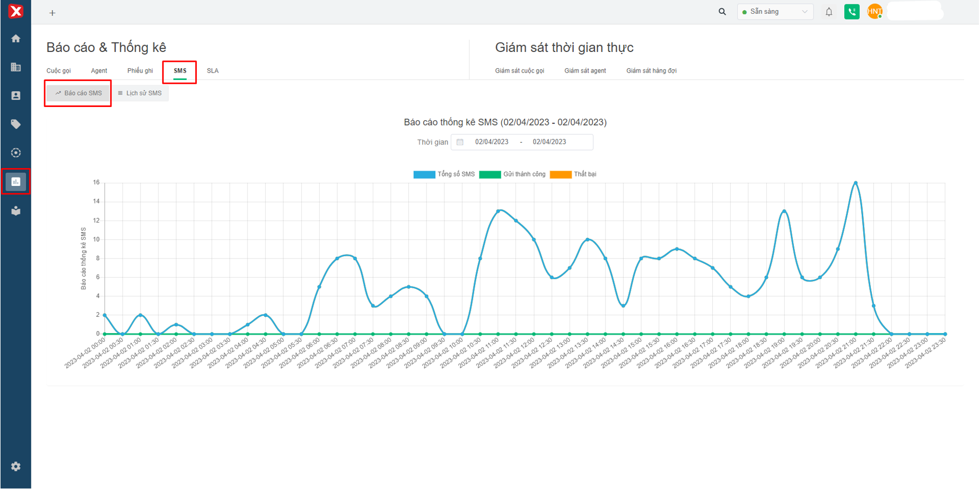Click the notification bell icon
Viewport: 980px width, 489px height.
point(829,12)
